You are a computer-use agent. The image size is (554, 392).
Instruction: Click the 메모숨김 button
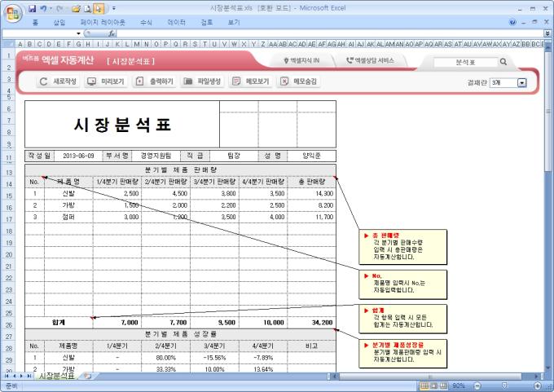coord(298,81)
